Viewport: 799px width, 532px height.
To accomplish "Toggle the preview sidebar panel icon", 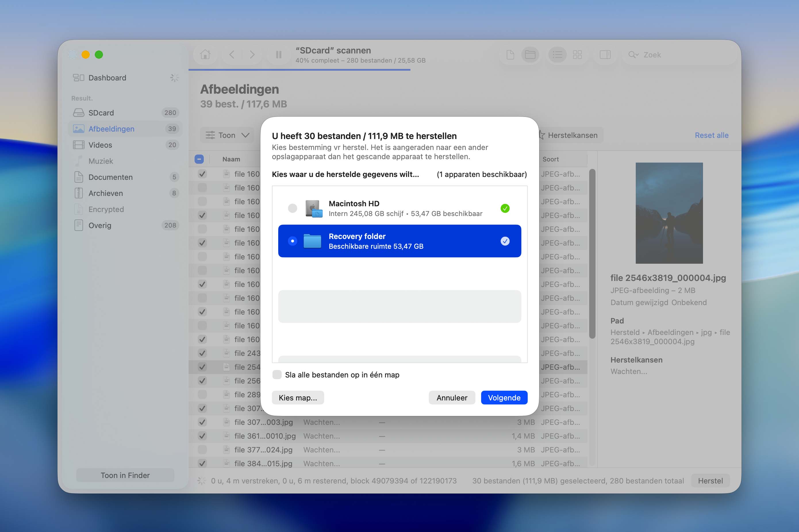I will pos(605,54).
